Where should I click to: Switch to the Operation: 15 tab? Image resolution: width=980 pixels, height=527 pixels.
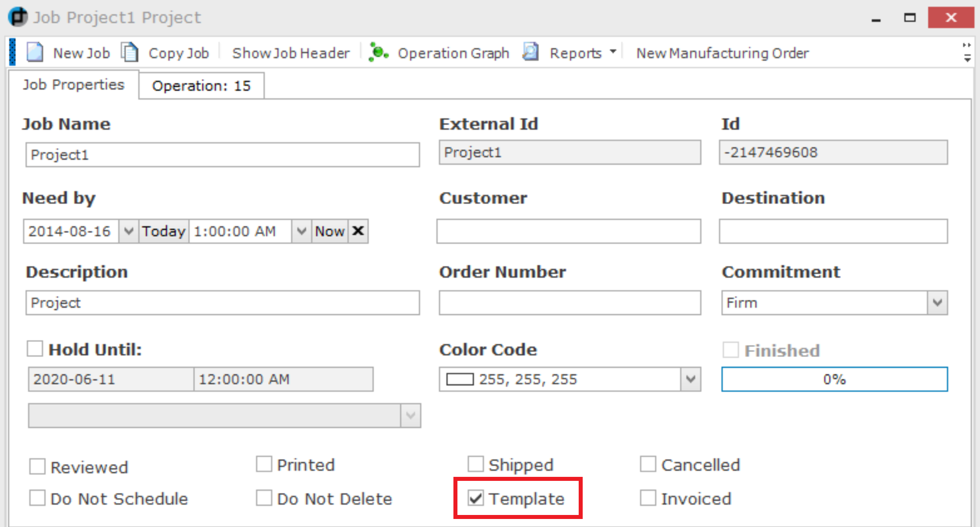point(201,86)
